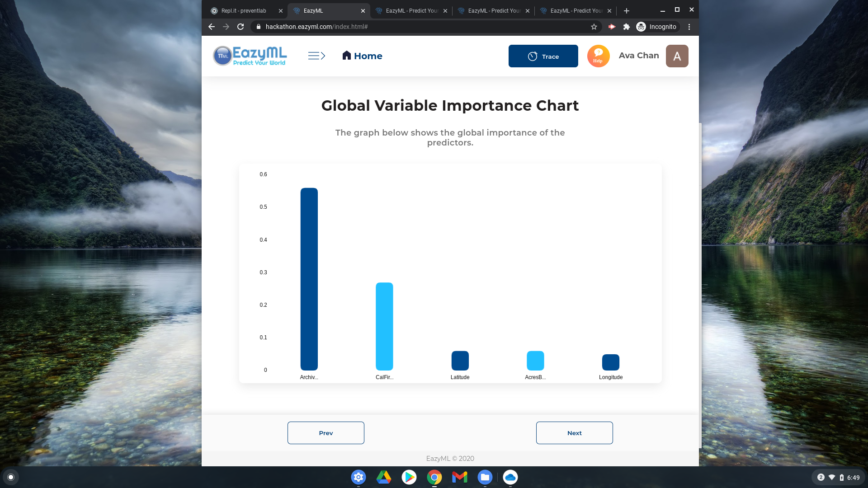This screenshot has width=868, height=488.
Task: Open Chrome three-dot menu
Action: coord(689,27)
